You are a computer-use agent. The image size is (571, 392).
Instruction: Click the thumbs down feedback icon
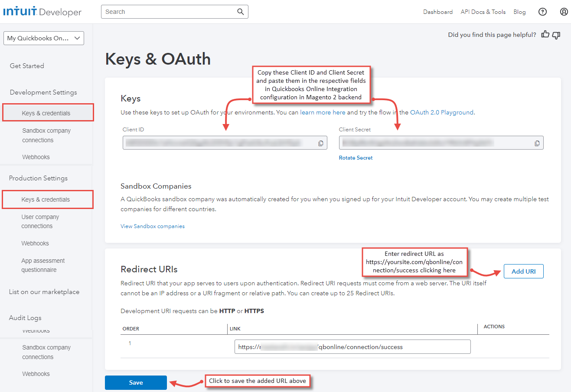(556, 35)
